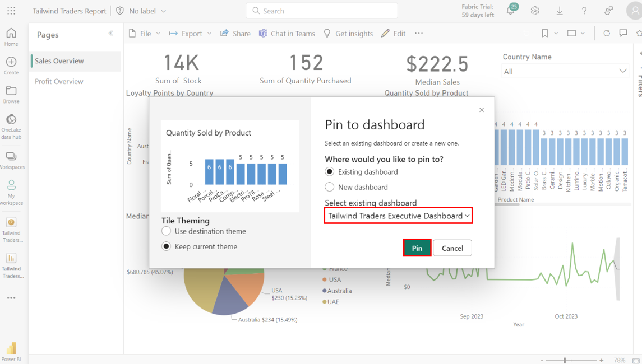Click the Create plus icon in sidebar

tap(11, 62)
